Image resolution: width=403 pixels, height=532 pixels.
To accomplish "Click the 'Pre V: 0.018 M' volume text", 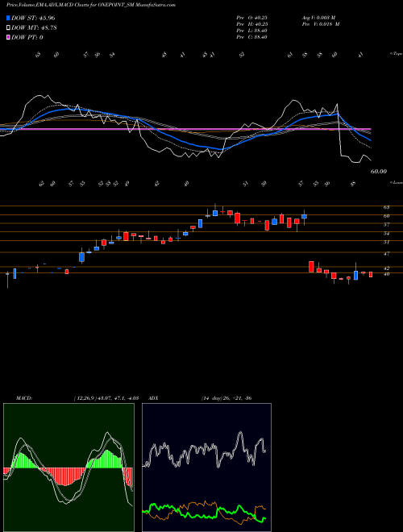I will [321, 24].
